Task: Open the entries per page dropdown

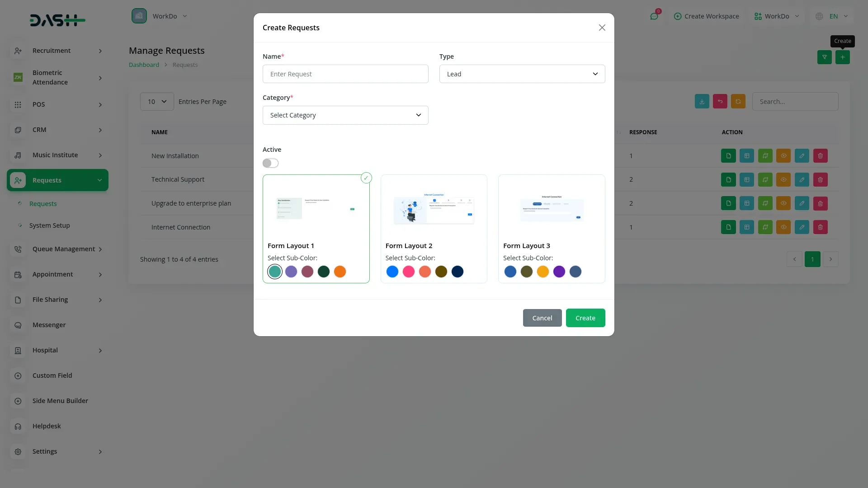Action: tap(156, 102)
